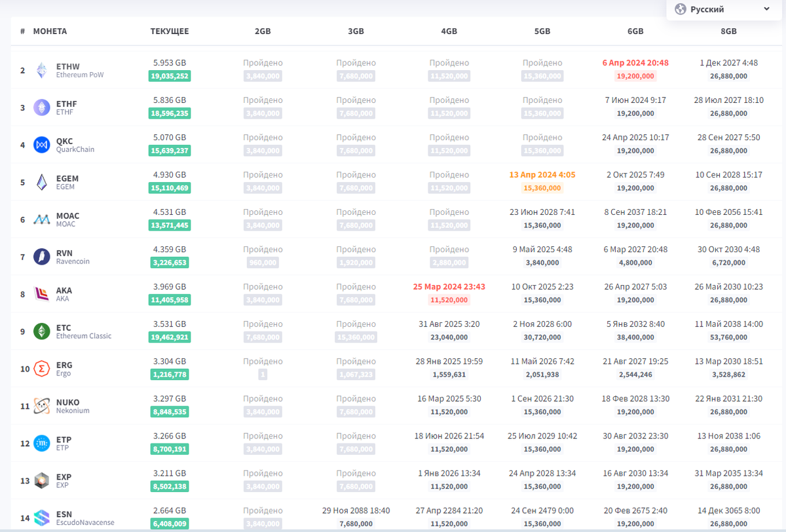Viewport: 786px width, 532px height.
Task: Click the Ergo coin icon
Action: click(x=42, y=369)
